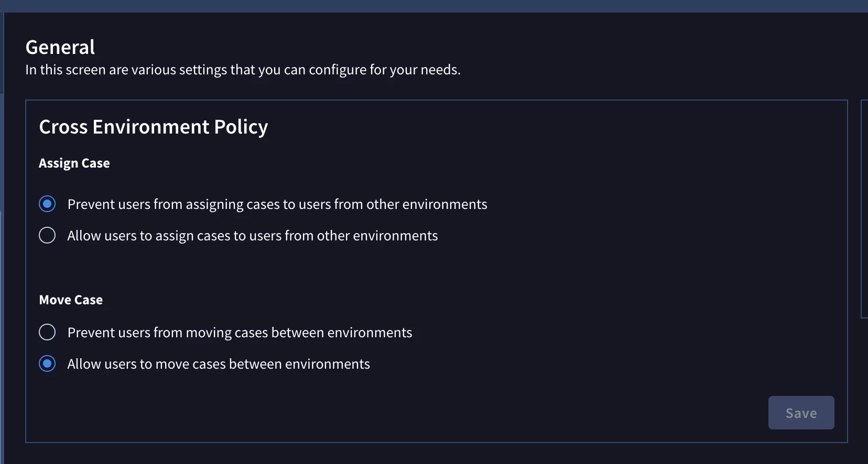Viewport: 868px width, 464px height.
Task: Select Allow users to move cases radio
Action: click(x=47, y=363)
